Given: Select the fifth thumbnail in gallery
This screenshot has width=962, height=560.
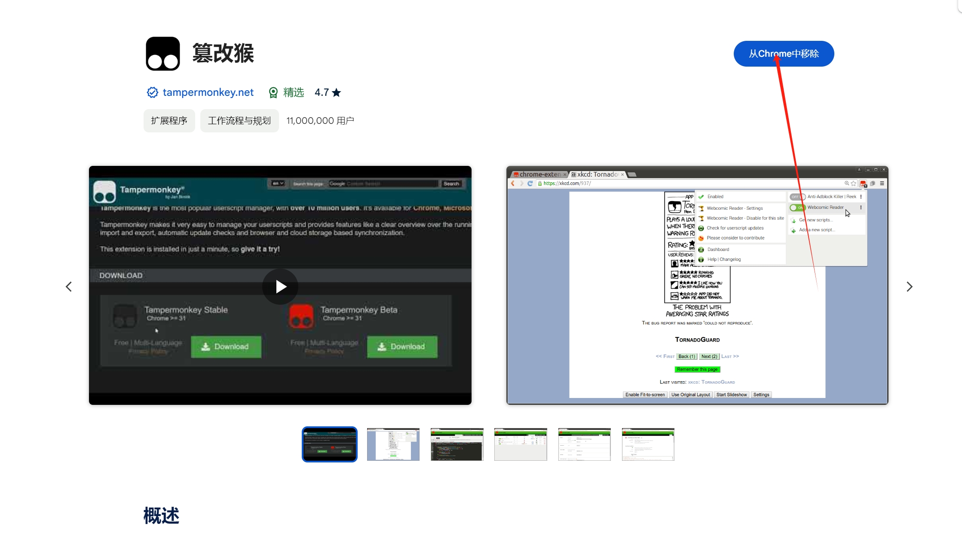Looking at the screenshot, I should (584, 444).
